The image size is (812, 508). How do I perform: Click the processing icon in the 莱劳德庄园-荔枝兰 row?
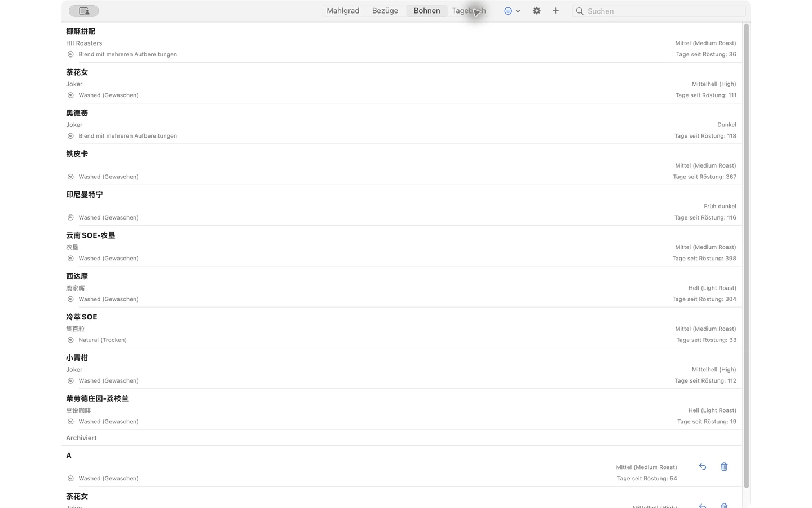pyautogui.click(x=70, y=422)
